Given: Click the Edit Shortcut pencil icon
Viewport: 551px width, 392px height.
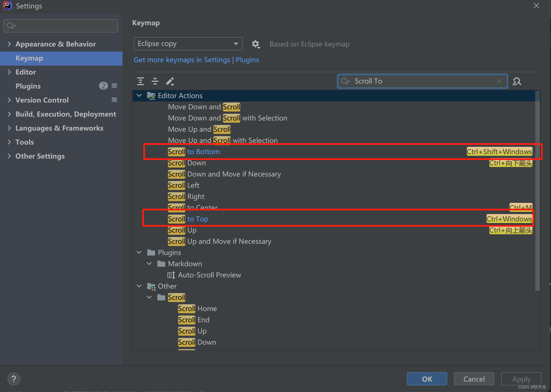Looking at the screenshot, I should tap(170, 81).
